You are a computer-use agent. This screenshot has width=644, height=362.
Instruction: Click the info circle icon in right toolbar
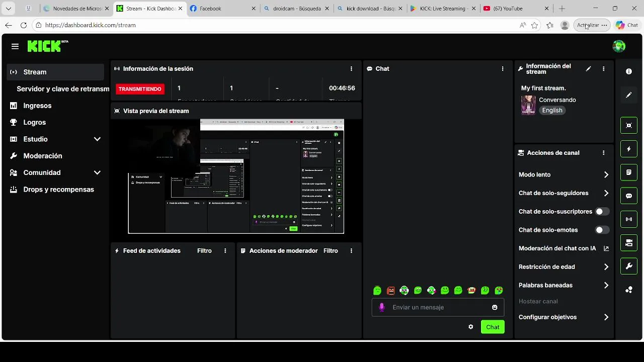click(629, 71)
